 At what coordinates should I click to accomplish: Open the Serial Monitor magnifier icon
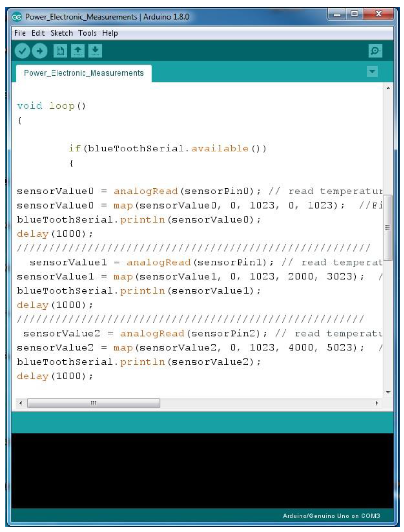tap(375, 51)
